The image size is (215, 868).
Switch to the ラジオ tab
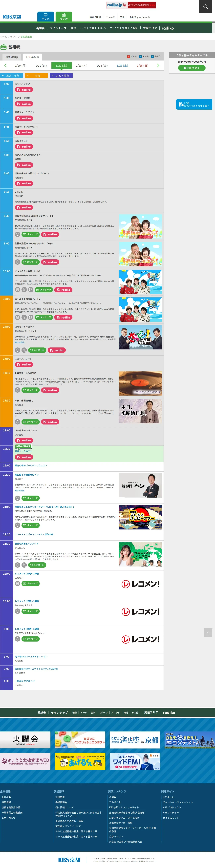(x=64, y=17)
